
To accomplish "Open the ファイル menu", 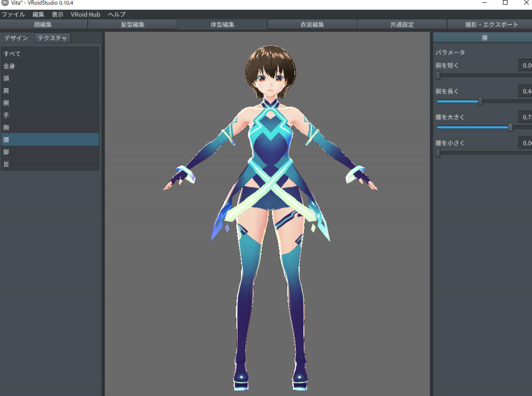I will tap(13, 15).
